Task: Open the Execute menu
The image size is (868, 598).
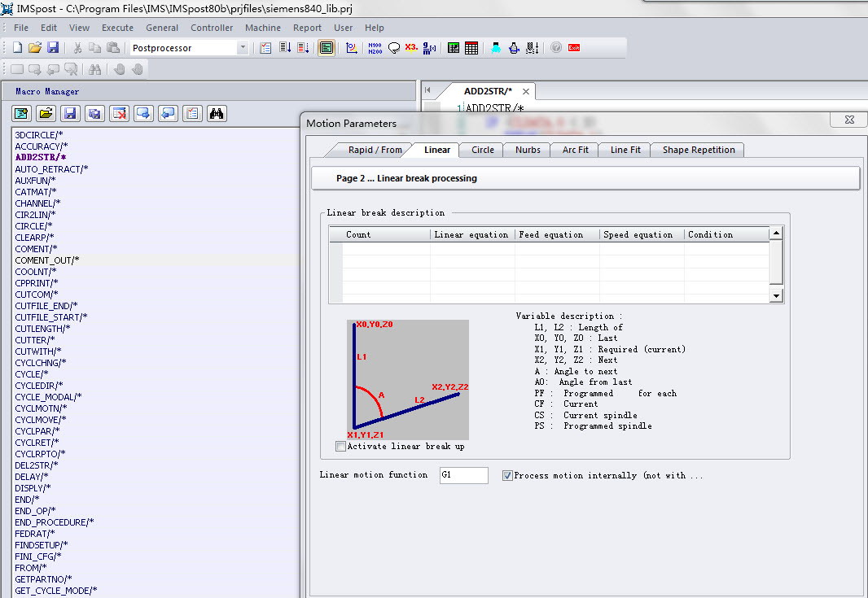Action: [x=117, y=28]
